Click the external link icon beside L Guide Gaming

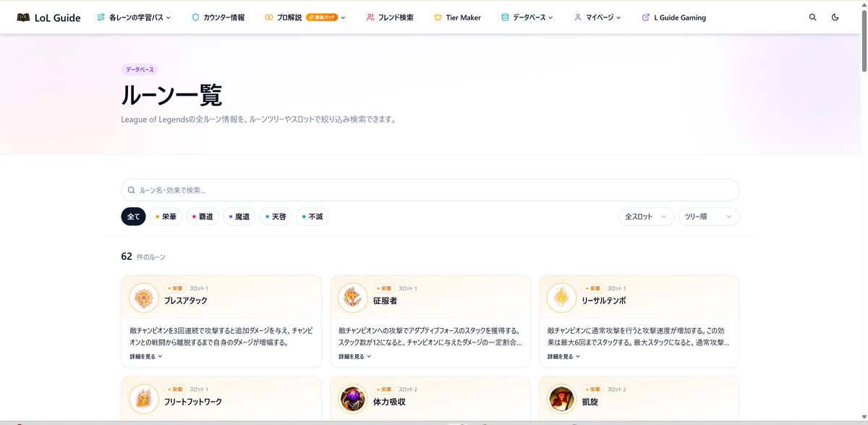(646, 17)
